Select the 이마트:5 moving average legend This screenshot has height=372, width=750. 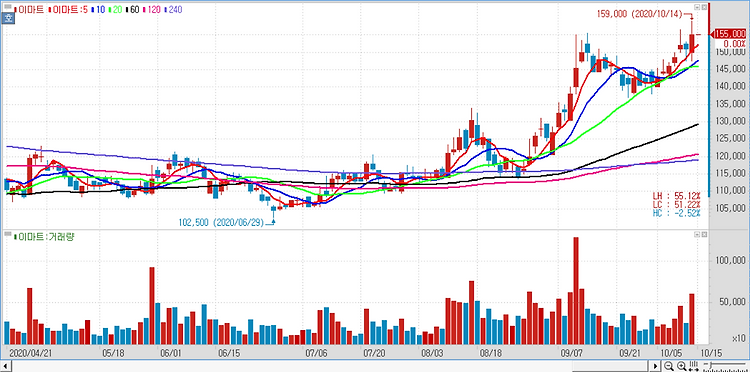point(67,9)
